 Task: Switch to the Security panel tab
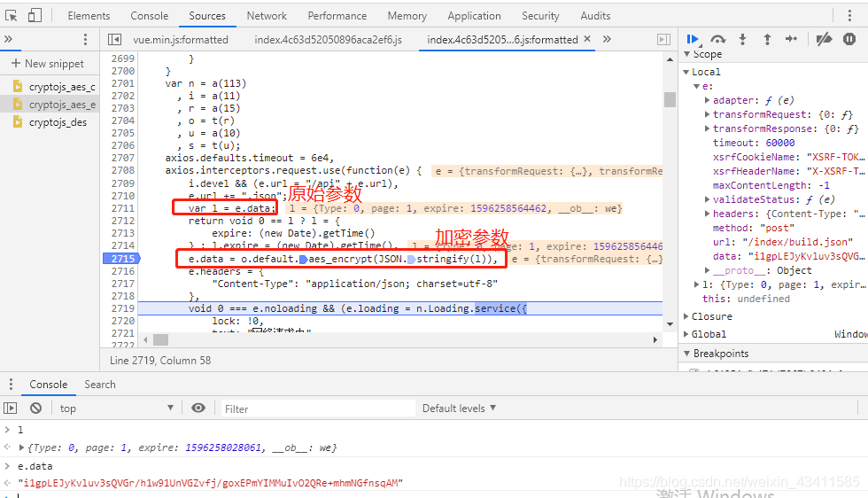click(540, 16)
